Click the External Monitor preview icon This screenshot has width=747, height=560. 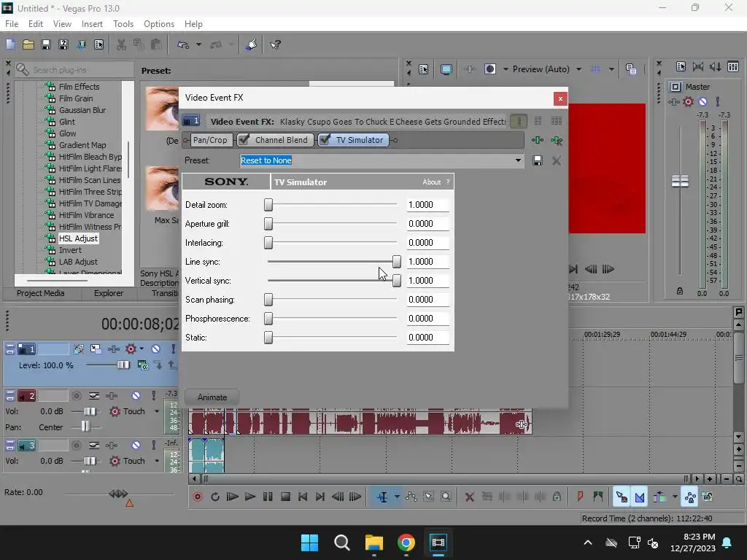446,69
